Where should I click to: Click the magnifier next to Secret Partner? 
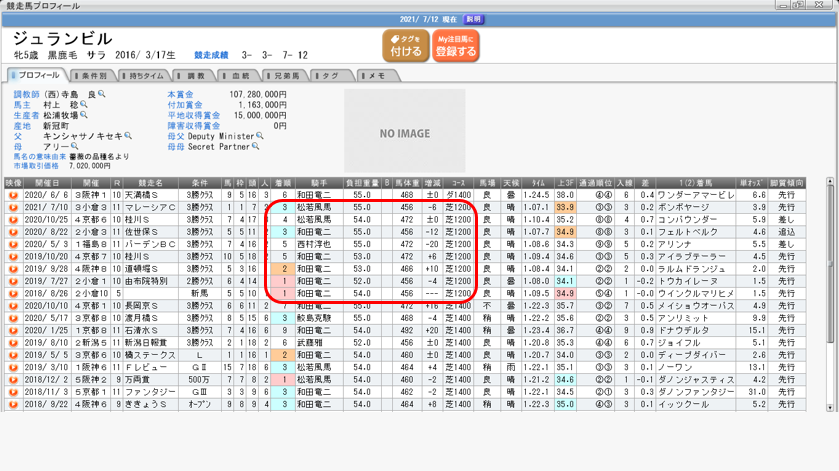click(257, 147)
